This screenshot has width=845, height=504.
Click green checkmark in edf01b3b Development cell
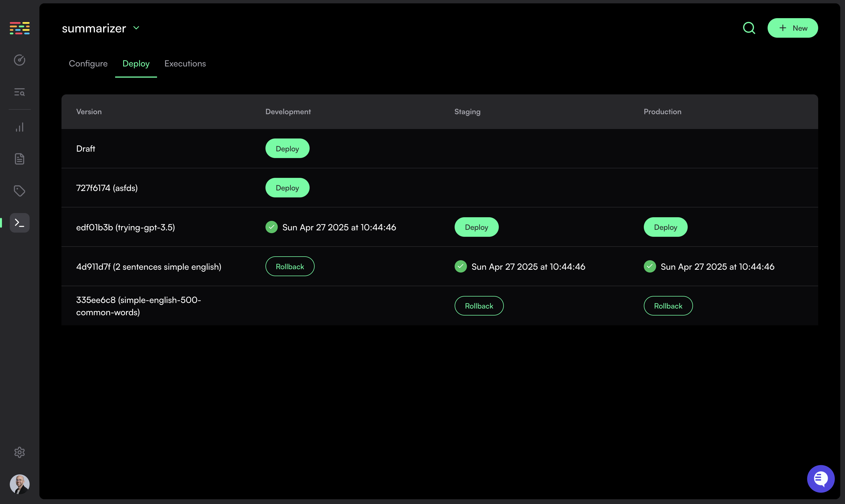click(271, 227)
